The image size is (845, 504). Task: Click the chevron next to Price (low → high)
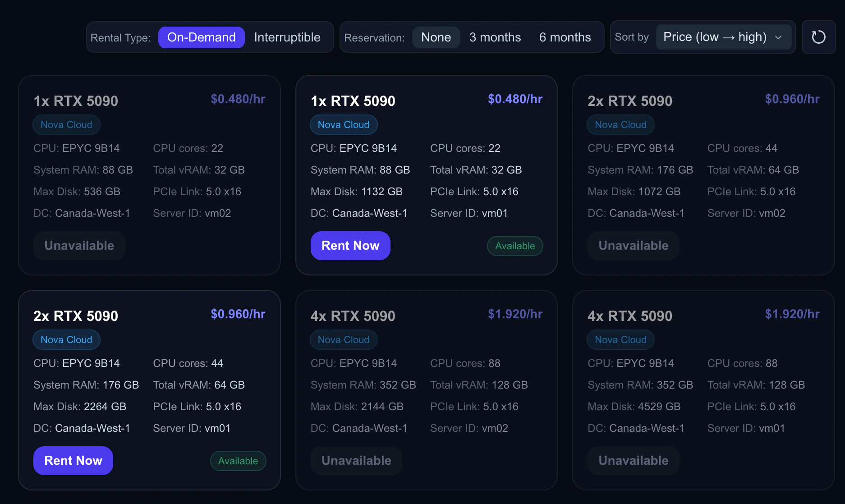[779, 37]
